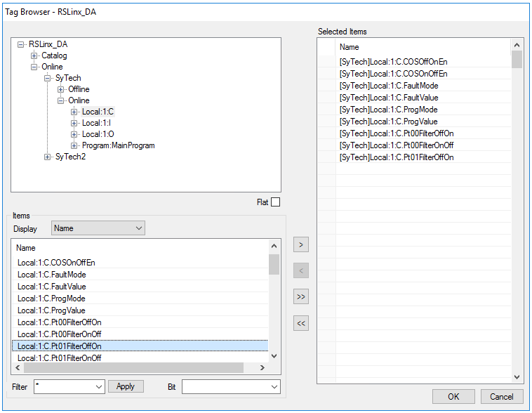Collapse the SyTech tree node
Viewport: 532px width, 413px height.
point(48,78)
